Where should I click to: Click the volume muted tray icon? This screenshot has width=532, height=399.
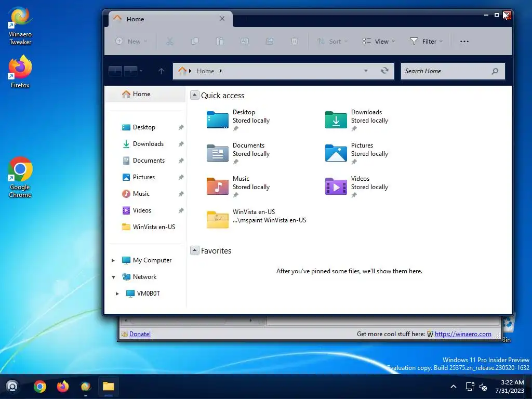click(483, 387)
